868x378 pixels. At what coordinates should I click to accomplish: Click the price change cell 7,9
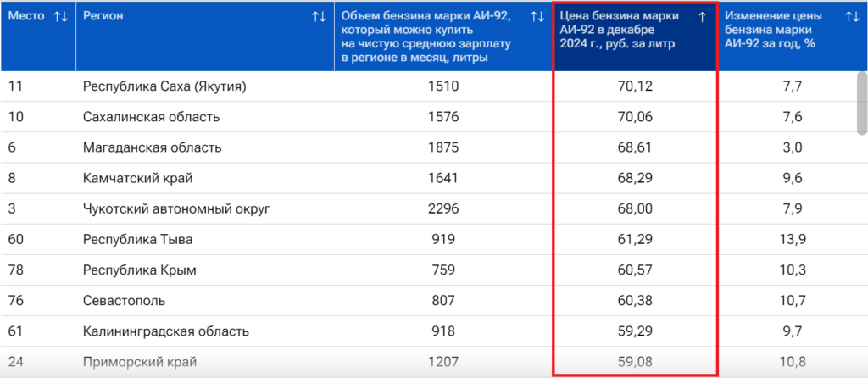(x=793, y=208)
